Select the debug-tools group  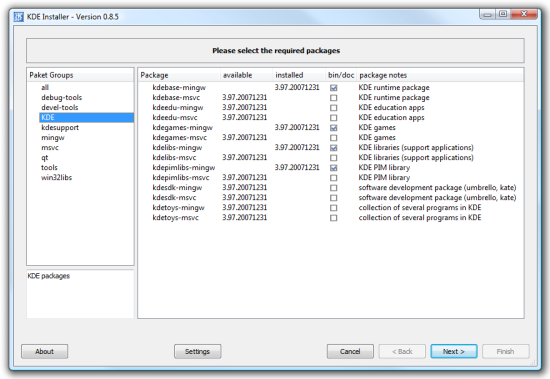click(x=61, y=98)
